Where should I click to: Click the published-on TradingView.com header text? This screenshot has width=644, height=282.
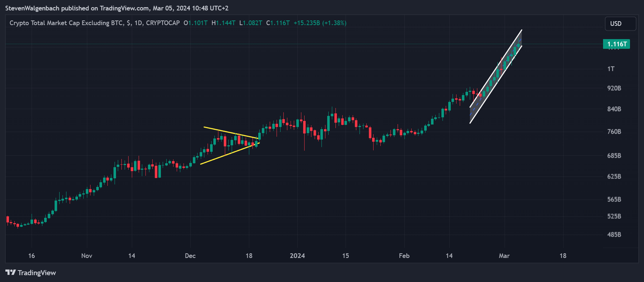pos(117,8)
